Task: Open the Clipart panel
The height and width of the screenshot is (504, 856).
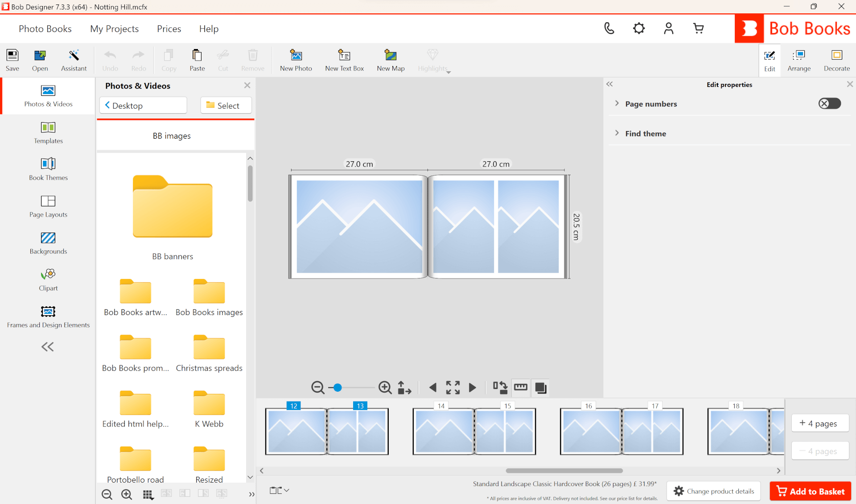Action: pos(48,280)
